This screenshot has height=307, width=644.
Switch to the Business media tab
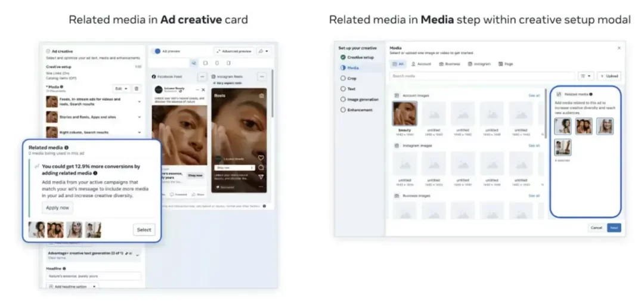pyautogui.click(x=449, y=63)
